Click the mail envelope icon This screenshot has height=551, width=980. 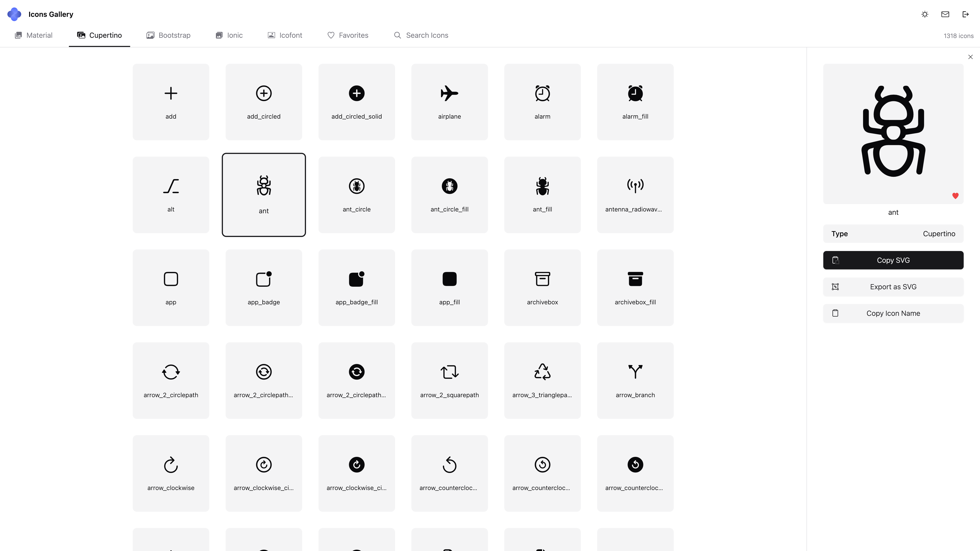[945, 15]
